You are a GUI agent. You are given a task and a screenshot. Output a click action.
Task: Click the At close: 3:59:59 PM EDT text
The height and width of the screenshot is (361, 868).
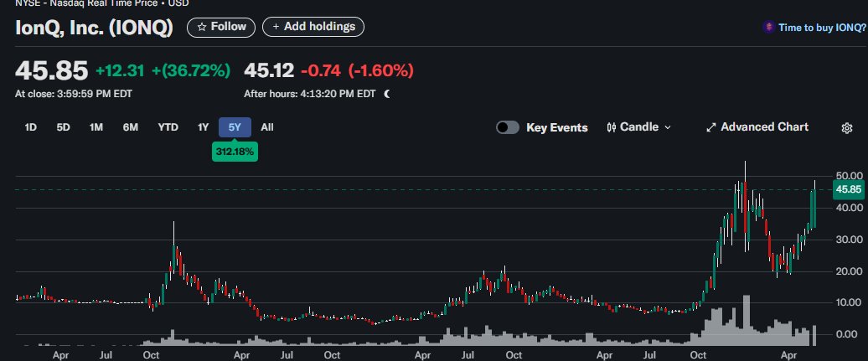pos(74,94)
